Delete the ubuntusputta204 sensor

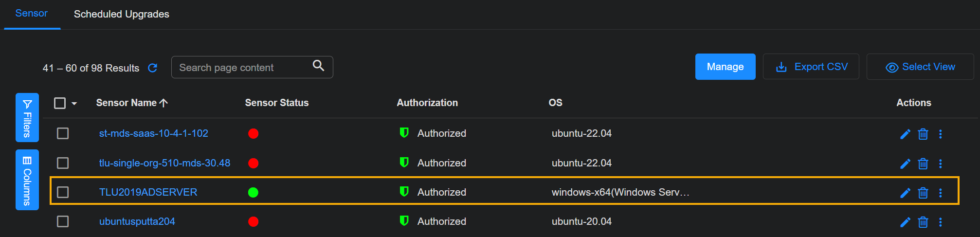[x=923, y=222]
